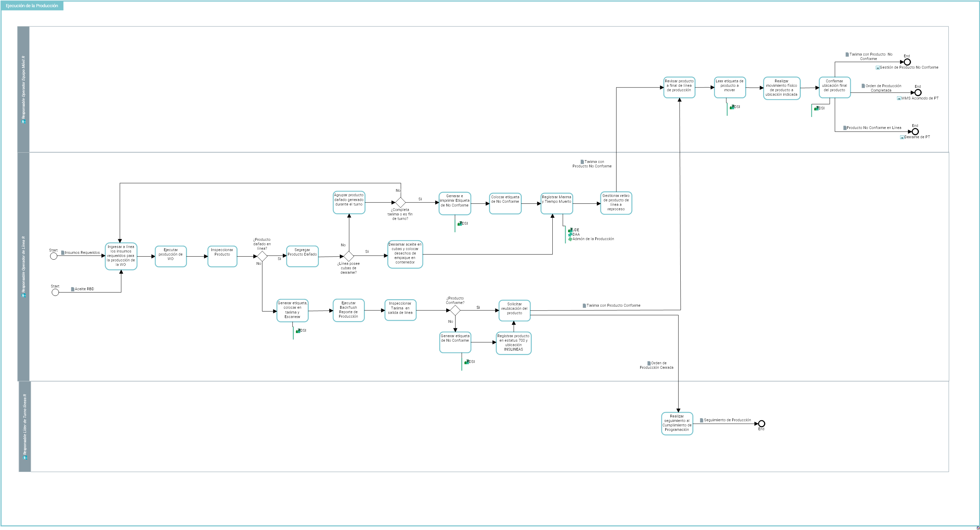Click 'Admón de la Producción' icon

tap(570, 239)
